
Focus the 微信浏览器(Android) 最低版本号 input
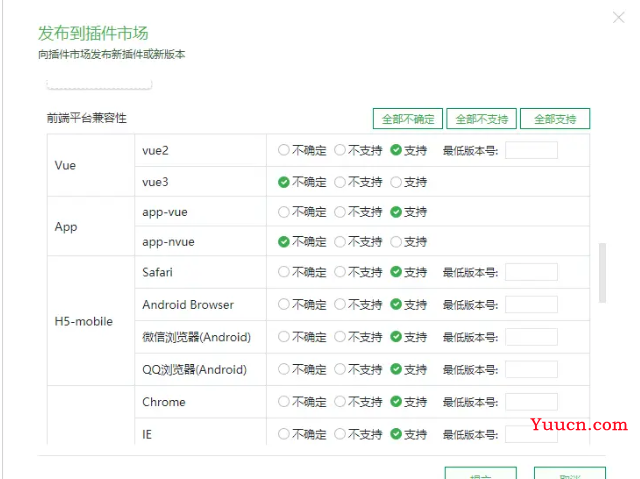pyautogui.click(x=531, y=337)
